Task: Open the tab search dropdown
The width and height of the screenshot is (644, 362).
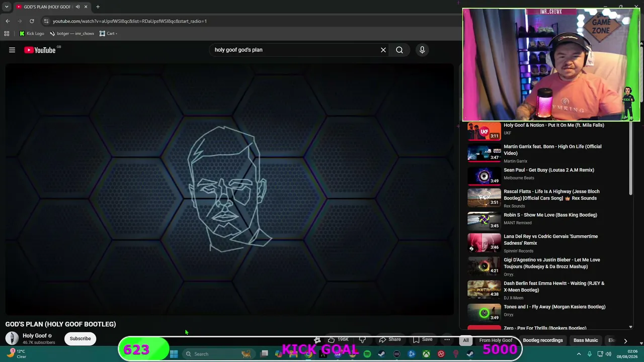Action: pyautogui.click(x=7, y=7)
